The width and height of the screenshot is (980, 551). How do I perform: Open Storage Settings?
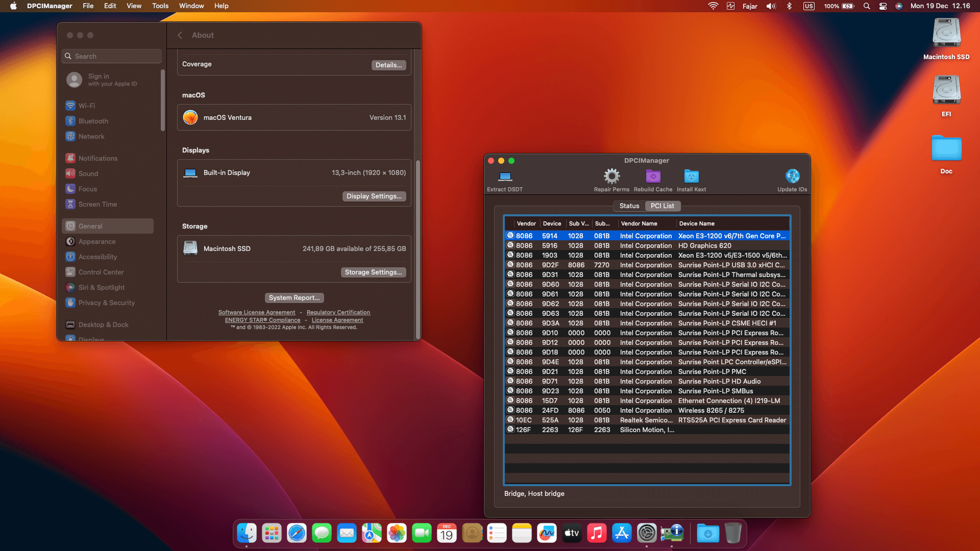coord(373,272)
